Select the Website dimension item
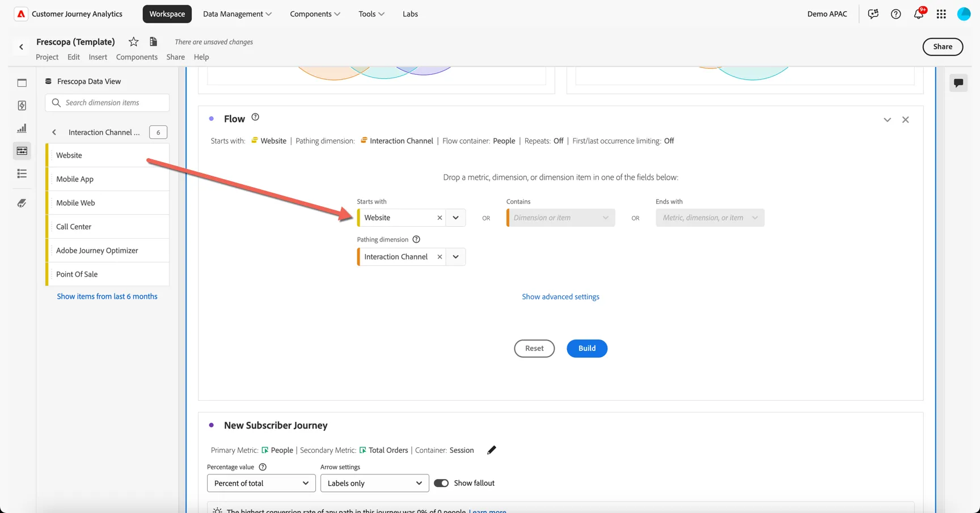980x513 pixels. pos(108,155)
